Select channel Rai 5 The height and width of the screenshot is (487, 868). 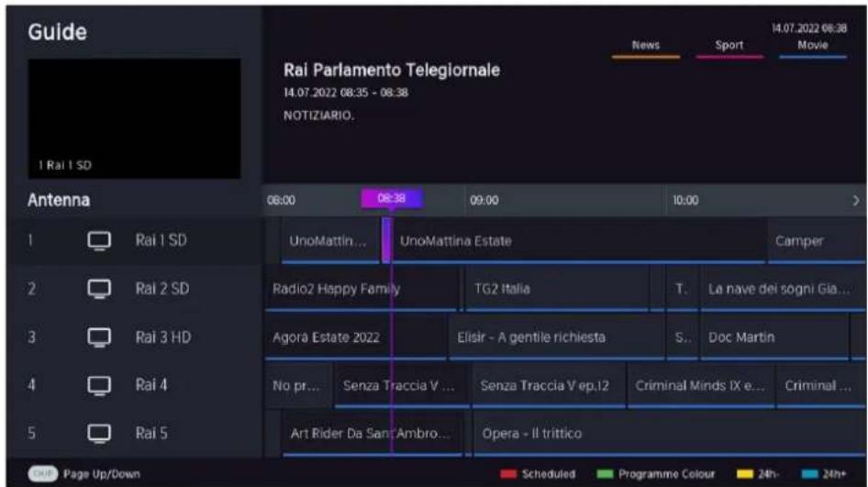pyautogui.click(x=134, y=433)
